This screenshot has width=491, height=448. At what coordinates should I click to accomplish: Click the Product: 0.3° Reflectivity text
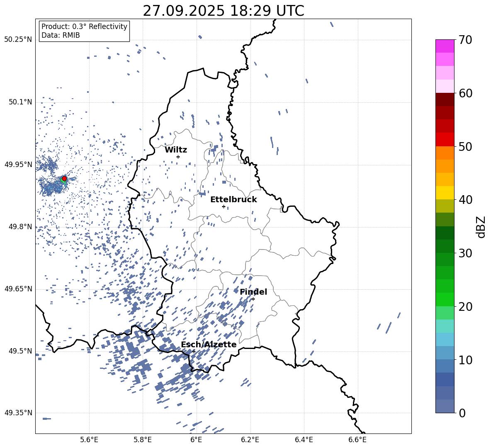(x=84, y=27)
